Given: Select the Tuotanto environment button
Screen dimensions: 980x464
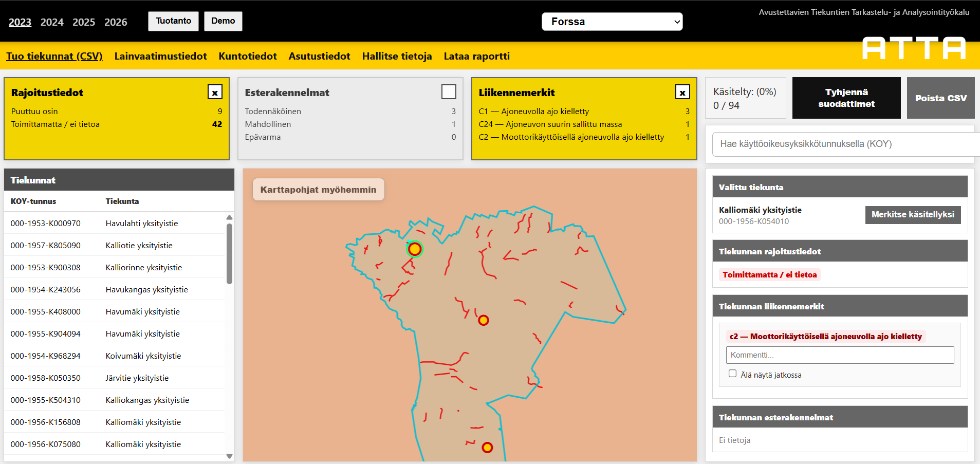Looking at the screenshot, I should pos(173,21).
